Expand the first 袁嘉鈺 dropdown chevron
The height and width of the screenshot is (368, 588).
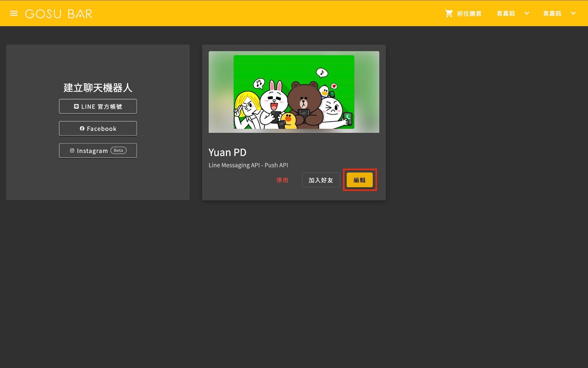pos(527,13)
